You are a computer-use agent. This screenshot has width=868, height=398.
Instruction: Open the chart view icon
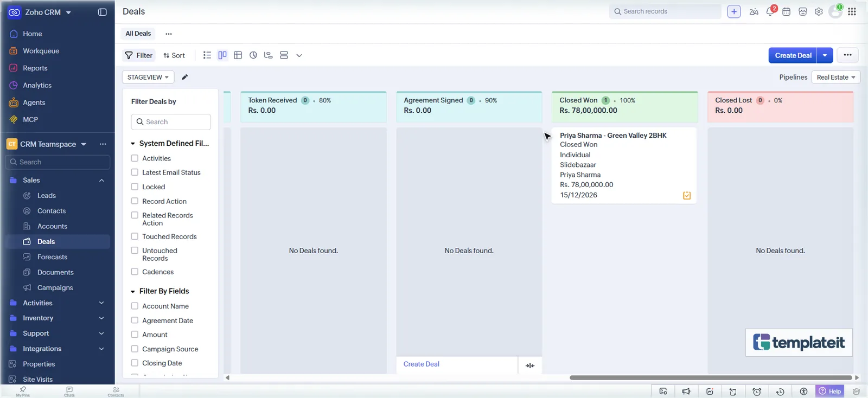tap(253, 55)
